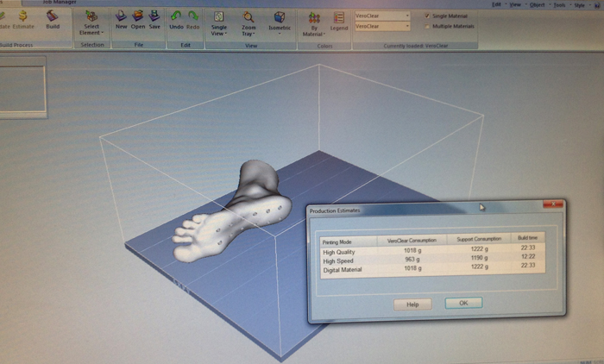The width and height of the screenshot is (604, 364).
Task: Open the Edit menu
Action: pyautogui.click(x=496, y=4)
